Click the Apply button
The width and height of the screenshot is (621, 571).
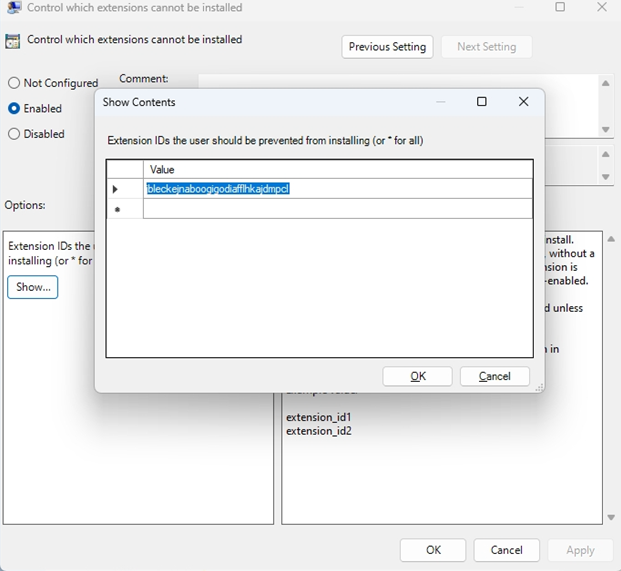click(x=580, y=550)
